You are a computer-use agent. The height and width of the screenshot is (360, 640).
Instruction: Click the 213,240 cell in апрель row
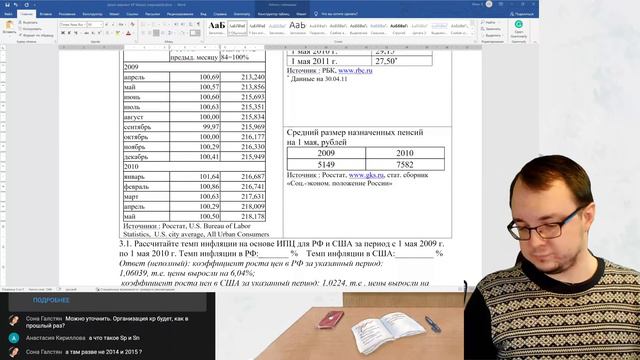coord(243,77)
